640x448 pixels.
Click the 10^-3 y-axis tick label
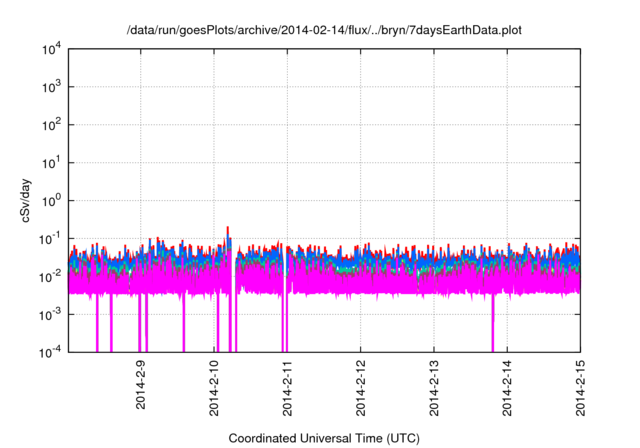click(50, 315)
